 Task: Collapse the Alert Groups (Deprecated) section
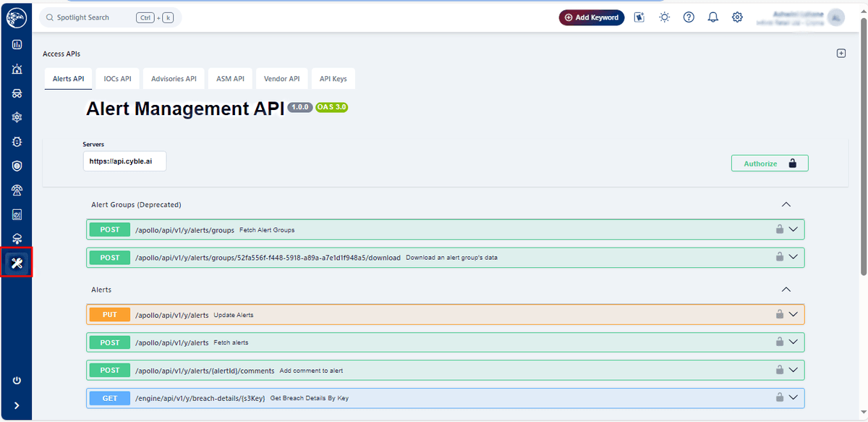click(787, 205)
